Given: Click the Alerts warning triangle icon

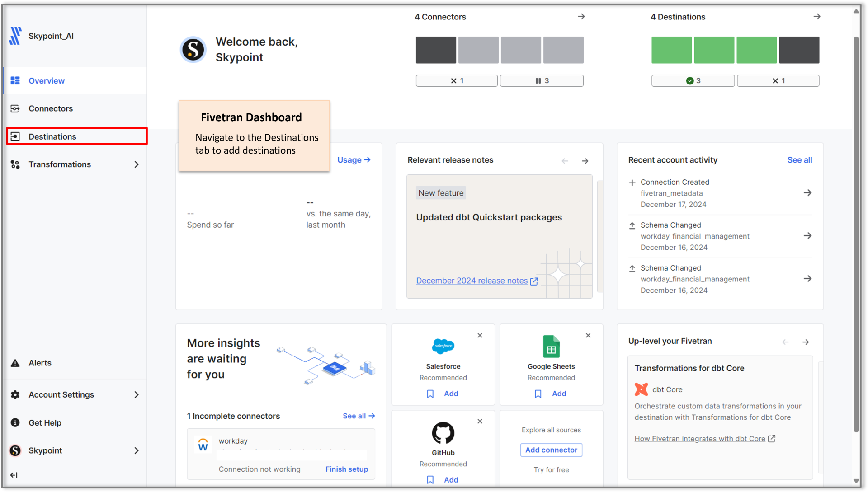Looking at the screenshot, I should (x=15, y=363).
